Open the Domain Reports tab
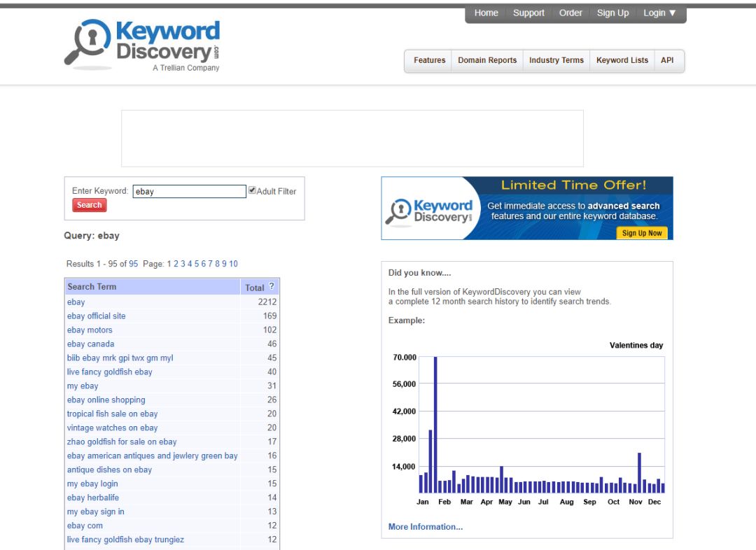 (487, 61)
